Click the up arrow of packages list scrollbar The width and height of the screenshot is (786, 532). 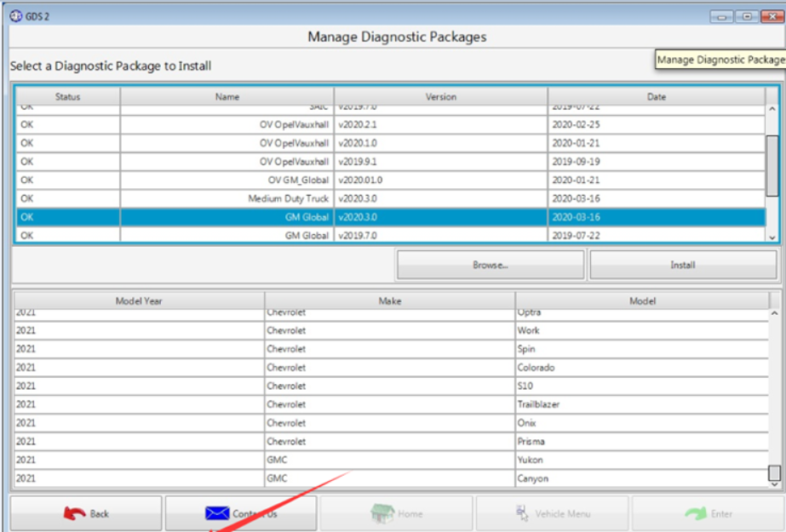pyautogui.click(x=772, y=109)
